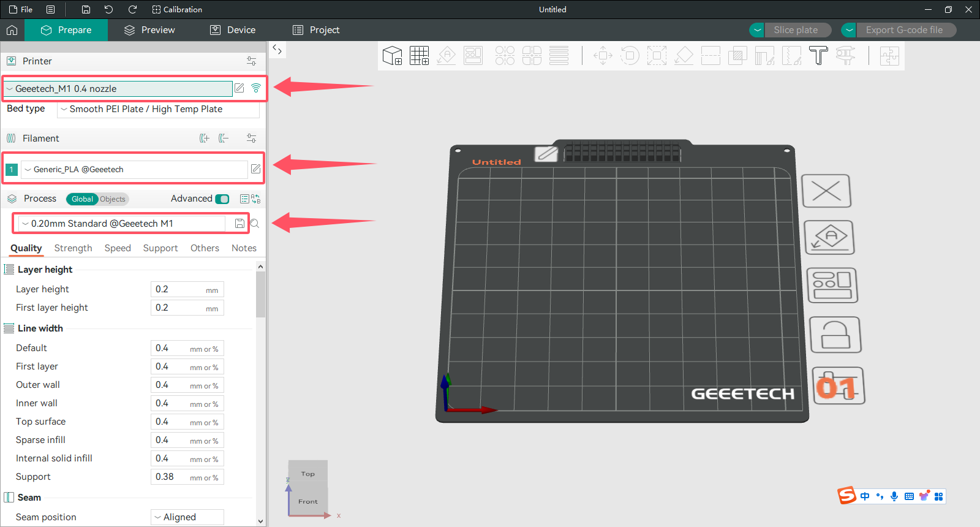Open the File menu
980x527 pixels.
(21, 9)
